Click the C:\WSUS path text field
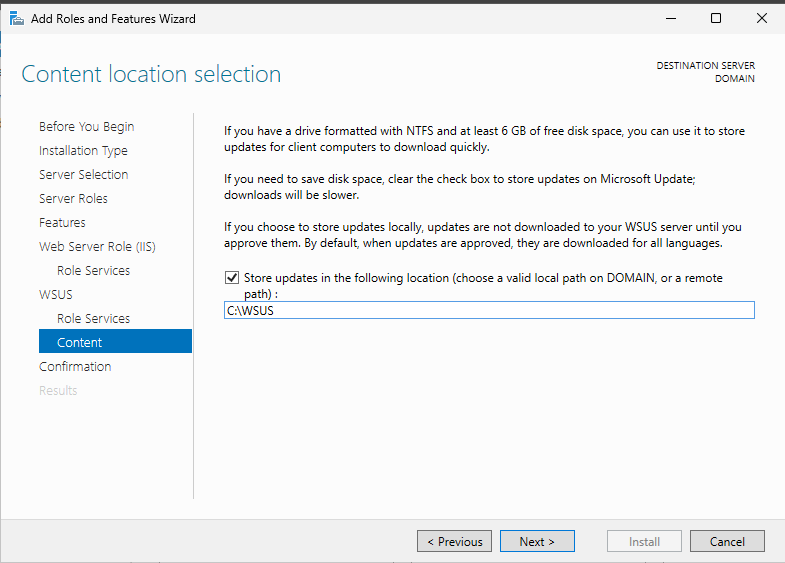This screenshot has height=563, width=785. 489,311
